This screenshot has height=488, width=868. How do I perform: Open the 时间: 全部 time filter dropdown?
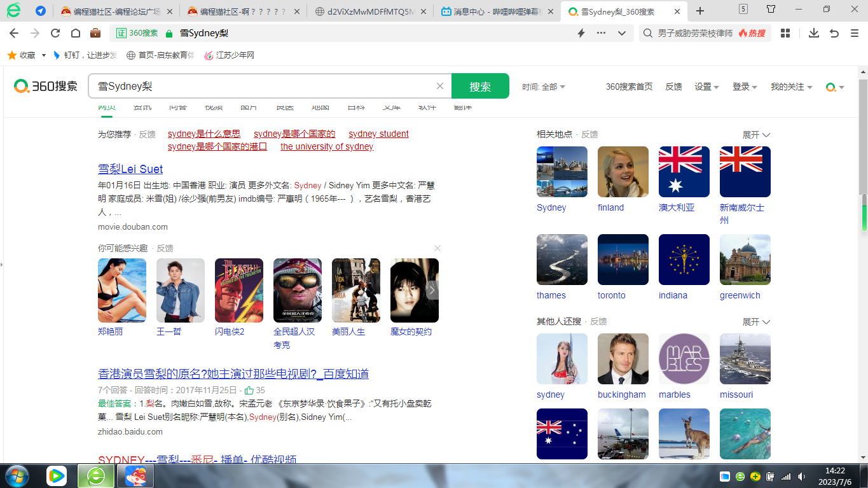tap(544, 87)
